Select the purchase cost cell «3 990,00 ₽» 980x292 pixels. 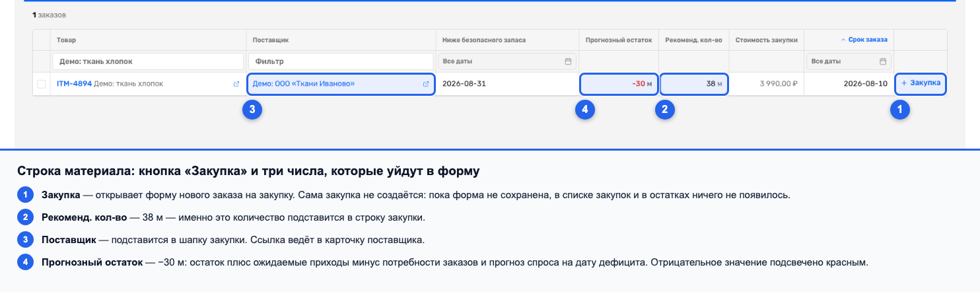tap(766, 84)
